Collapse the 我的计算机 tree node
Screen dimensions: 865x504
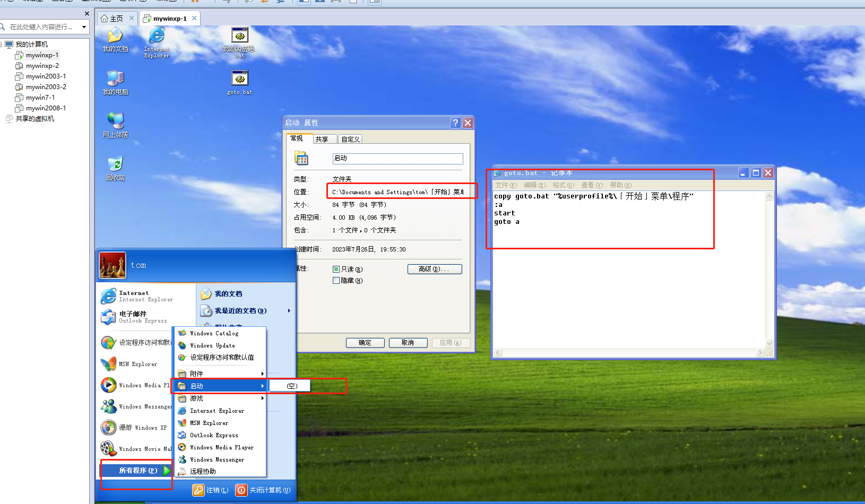point(2,45)
